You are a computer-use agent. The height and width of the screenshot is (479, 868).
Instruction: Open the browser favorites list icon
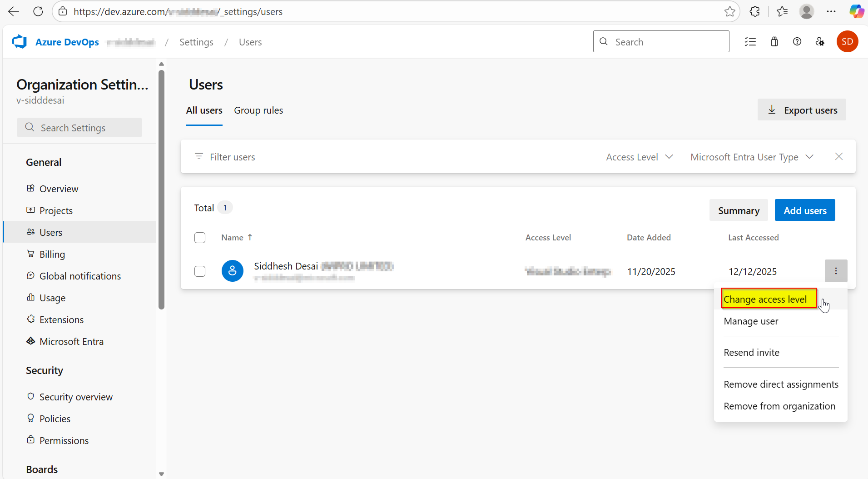782,11
